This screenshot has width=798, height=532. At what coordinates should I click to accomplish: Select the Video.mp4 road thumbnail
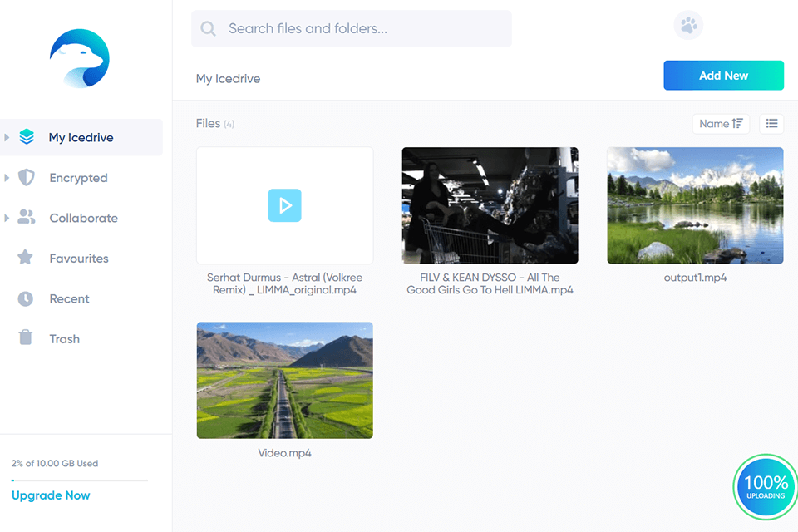click(x=285, y=380)
